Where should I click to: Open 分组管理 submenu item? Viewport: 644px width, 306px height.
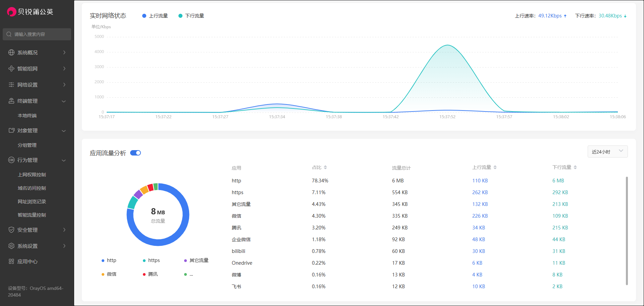[x=27, y=145]
